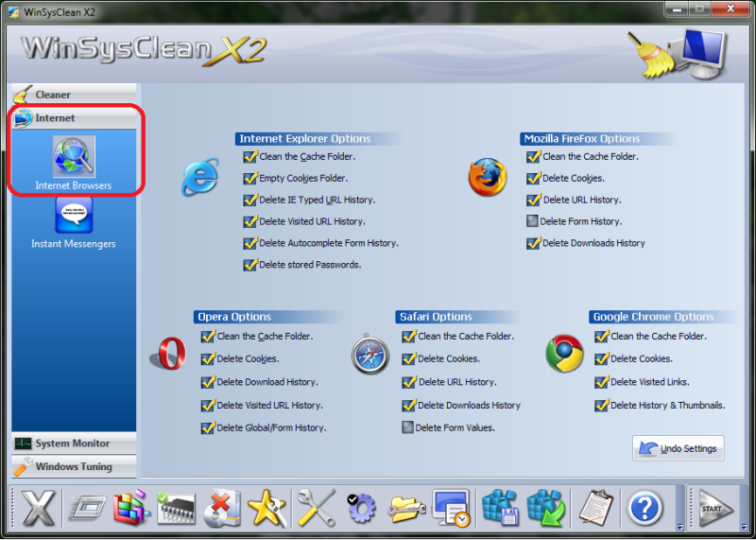Click the Internet Explorer Options header

point(318,139)
